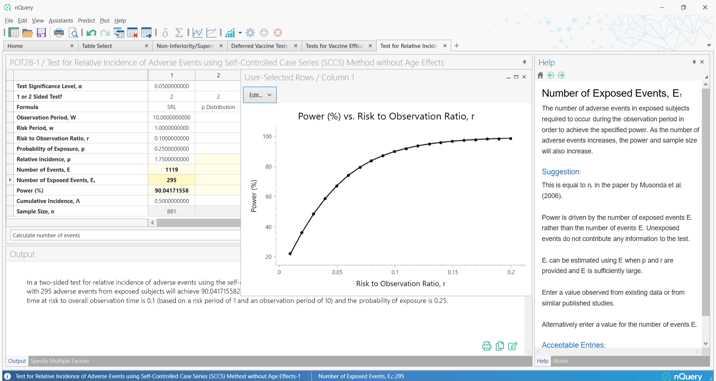Minimize the User-Selected Rows plot window
The width and height of the screenshot is (716, 381).
pyautogui.click(x=508, y=77)
